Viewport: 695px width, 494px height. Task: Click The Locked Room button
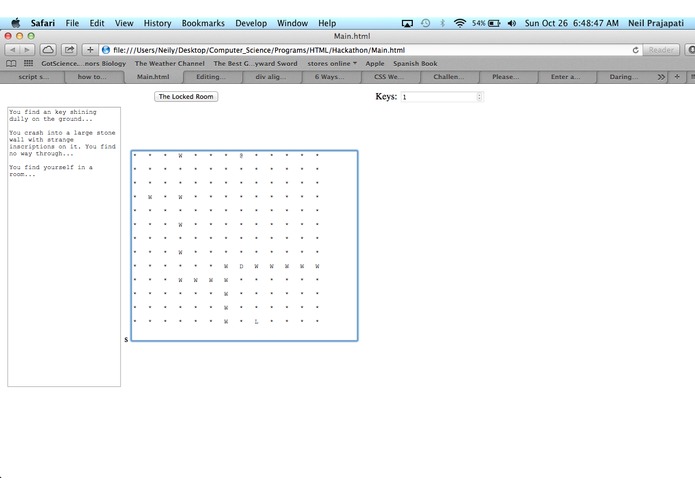pyautogui.click(x=186, y=97)
